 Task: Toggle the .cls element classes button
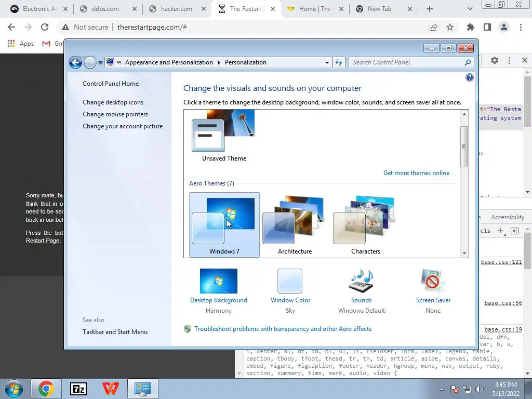pos(485,231)
